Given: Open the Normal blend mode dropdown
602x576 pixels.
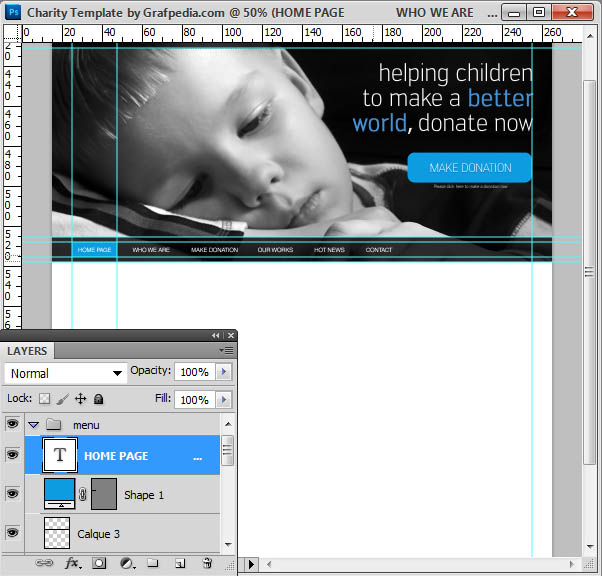Looking at the screenshot, I should tap(66, 373).
